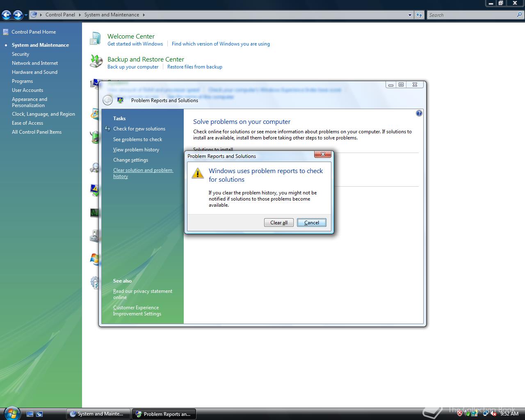Open Read our privacy statement online
The height and width of the screenshot is (420, 525).
click(x=143, y=294)
